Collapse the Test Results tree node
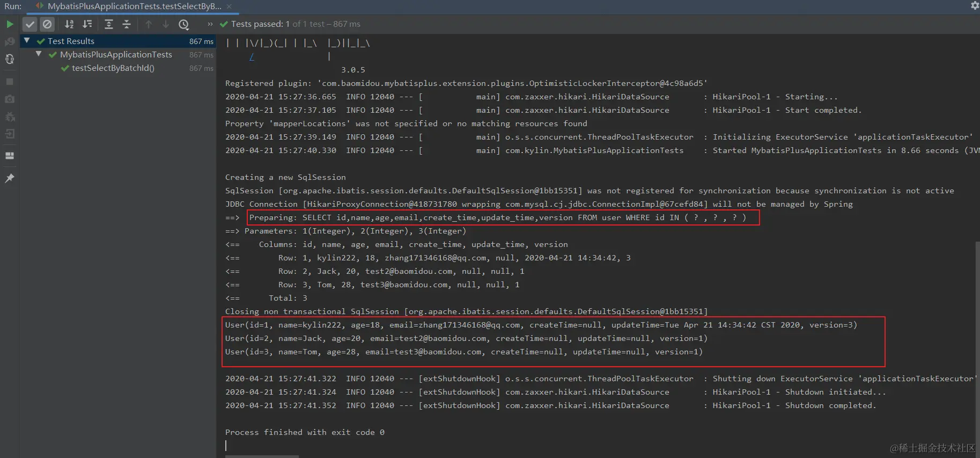 pyautogui.click(x=27, y=41)
